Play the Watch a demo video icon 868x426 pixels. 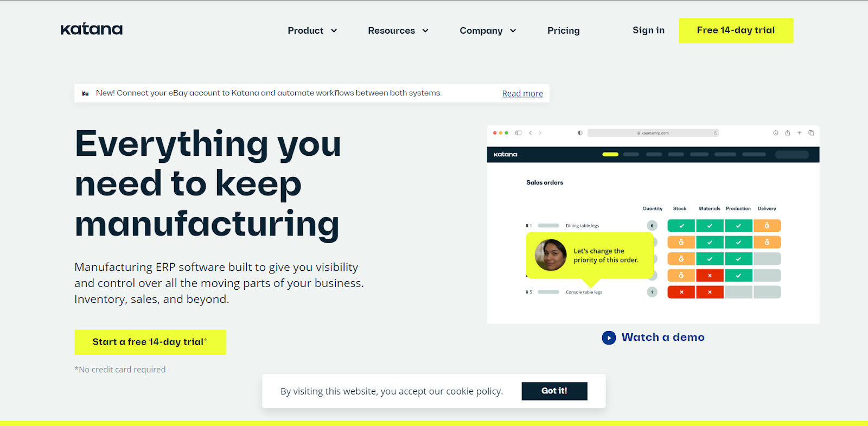pyautogui.click(x=609, y=338)
